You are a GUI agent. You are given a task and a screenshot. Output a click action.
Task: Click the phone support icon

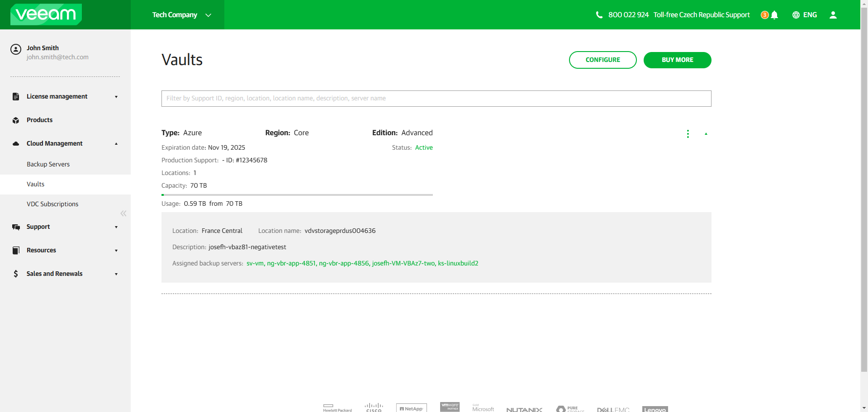click(x=599, y=15)
